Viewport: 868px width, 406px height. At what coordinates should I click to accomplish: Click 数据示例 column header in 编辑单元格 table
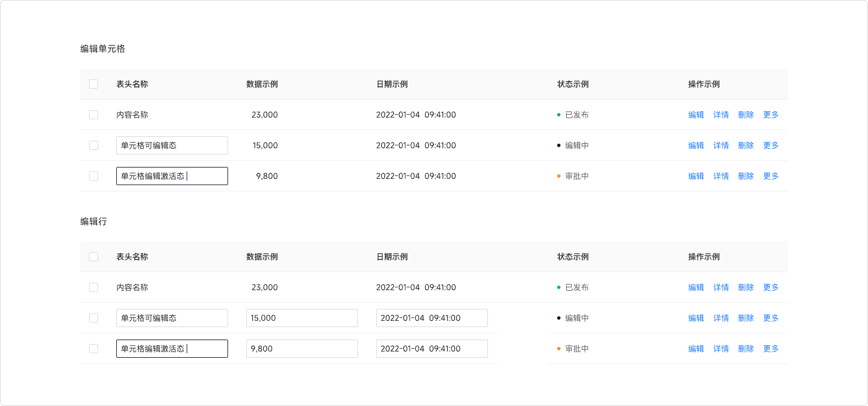click(x=262, y=84)
